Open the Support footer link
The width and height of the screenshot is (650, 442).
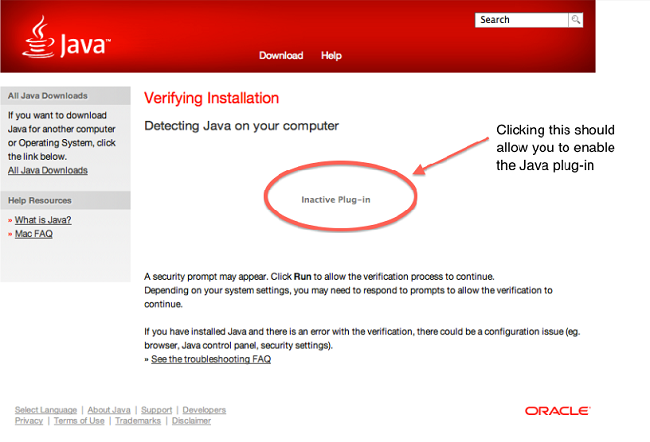(x=156, y=410)
